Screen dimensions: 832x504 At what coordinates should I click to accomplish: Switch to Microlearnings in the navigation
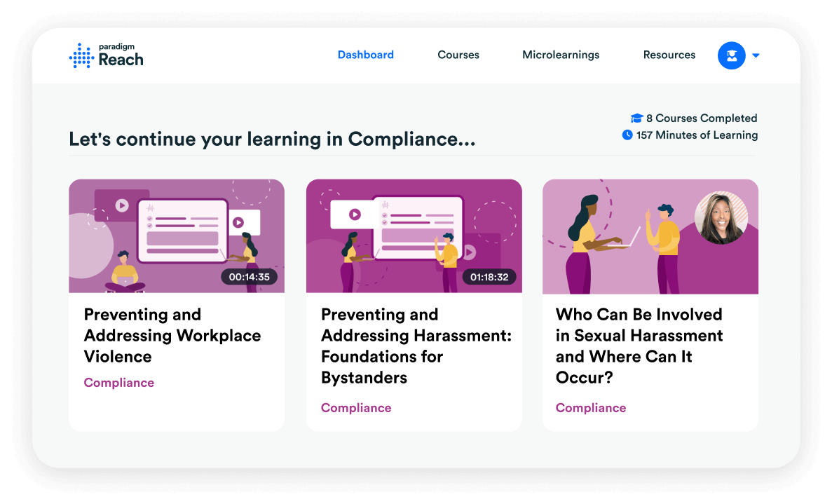click(x=561, y=55)
